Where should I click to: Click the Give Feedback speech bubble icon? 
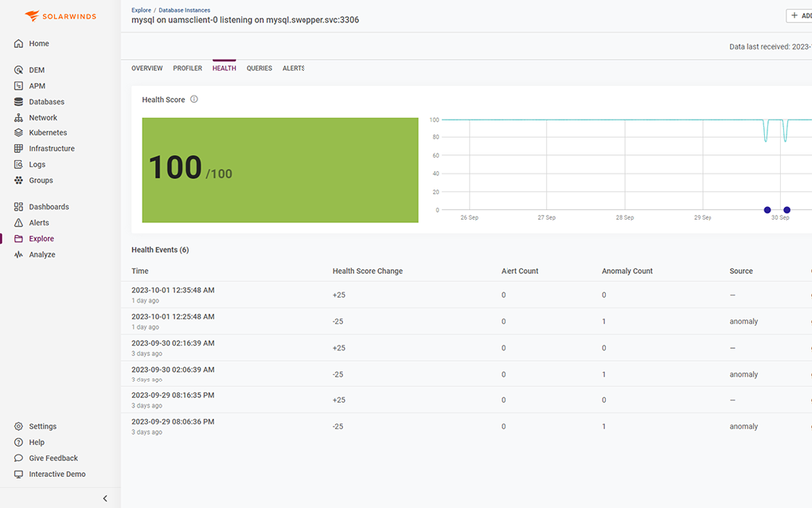click(x=19, y=458)
